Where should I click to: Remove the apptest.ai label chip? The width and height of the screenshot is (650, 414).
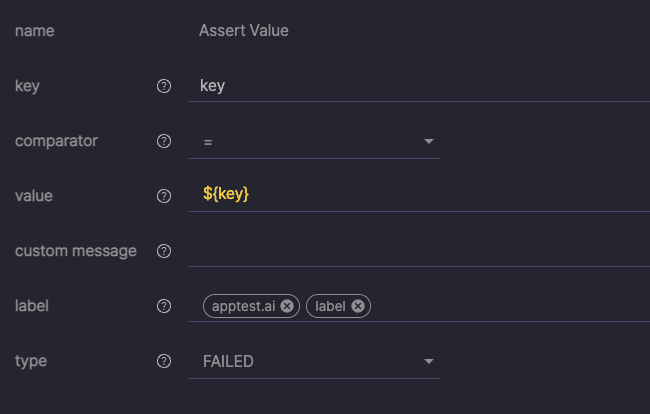[x=286, y=306]
